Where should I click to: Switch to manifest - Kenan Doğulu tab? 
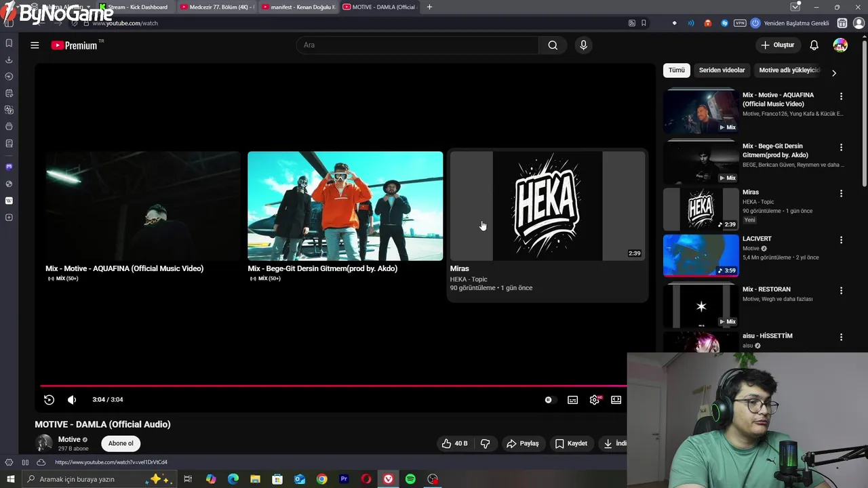pos(298,7)
